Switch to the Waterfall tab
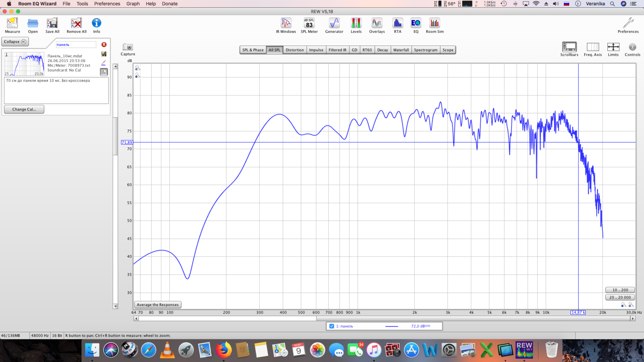This screenshot has height=362, width=644. coord(401,50)
